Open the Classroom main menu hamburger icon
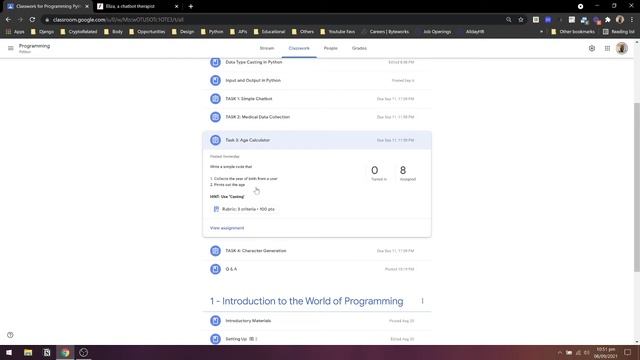Image resolution: width=640 pixels, height=360 pixels. coord(11,48)
